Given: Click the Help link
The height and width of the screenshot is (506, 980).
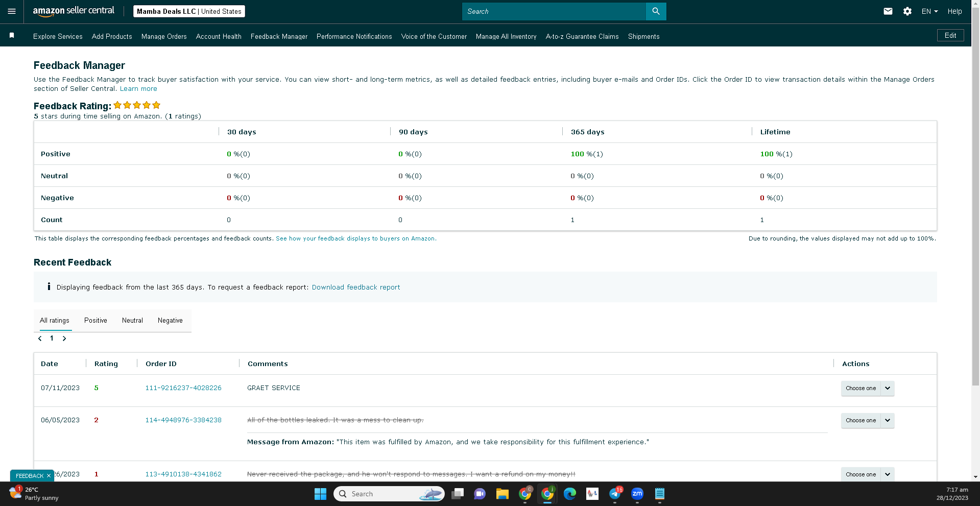Looking at the screenshot, I should (x=954, y=11).
